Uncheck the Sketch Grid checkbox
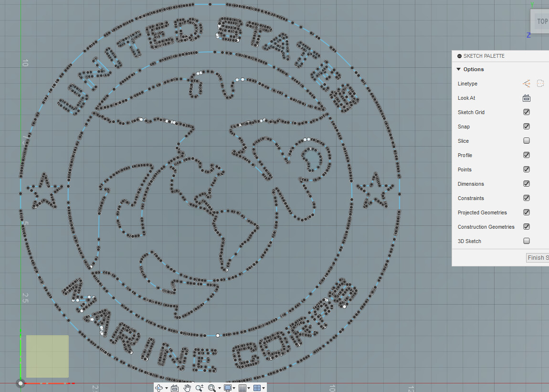549x392 pixels. coord(527,112)
